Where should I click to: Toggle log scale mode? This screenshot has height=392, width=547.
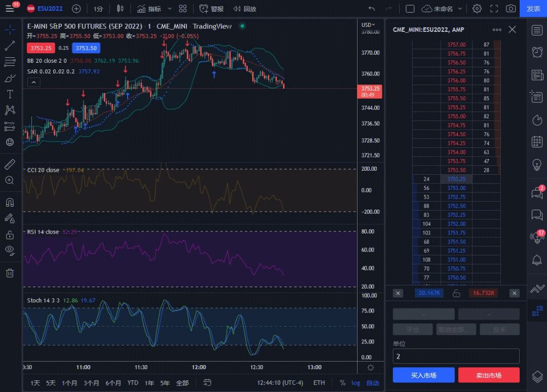356,383
